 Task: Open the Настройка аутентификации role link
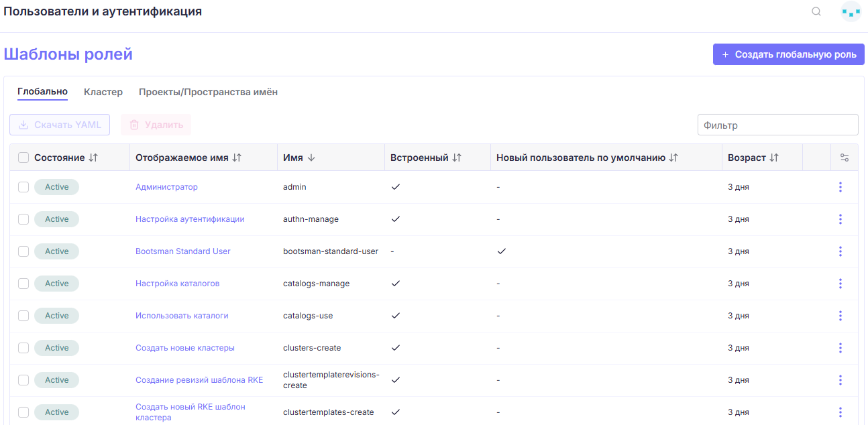(190, 219)
